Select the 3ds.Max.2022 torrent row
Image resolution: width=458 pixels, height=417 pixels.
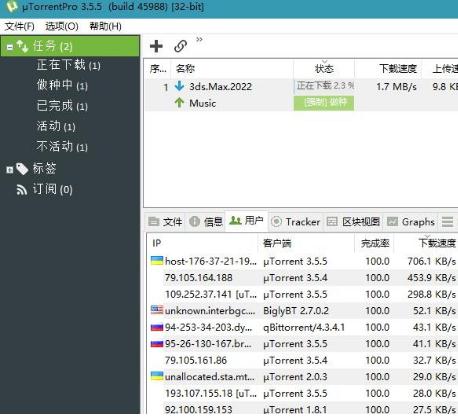[x=301, y=86]
